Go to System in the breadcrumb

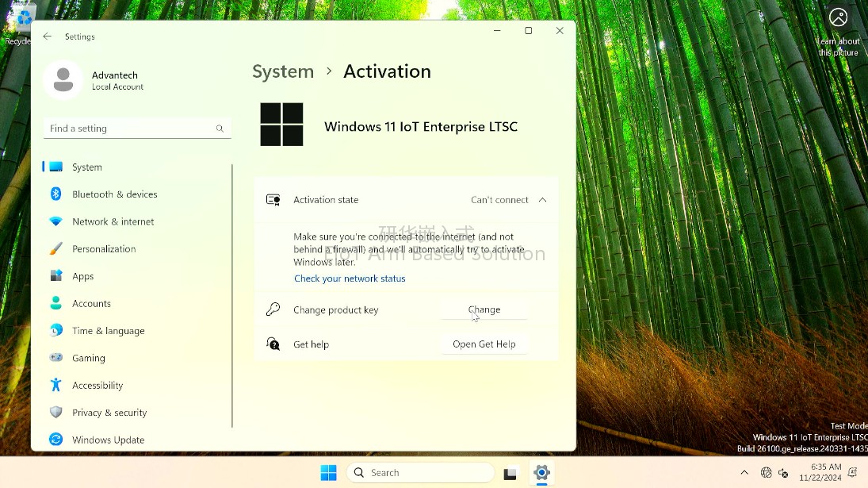pos(283,71)
